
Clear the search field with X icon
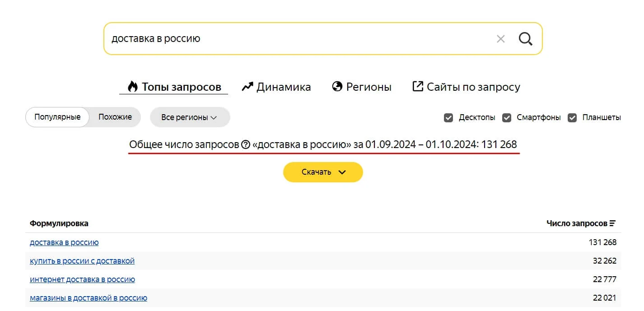500,39
